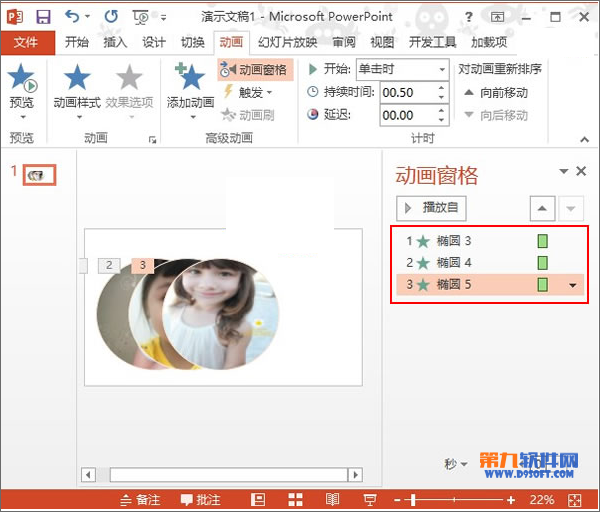Click Ribbon Display Options icon
600x512 pixels.
(x=497, y=17)
